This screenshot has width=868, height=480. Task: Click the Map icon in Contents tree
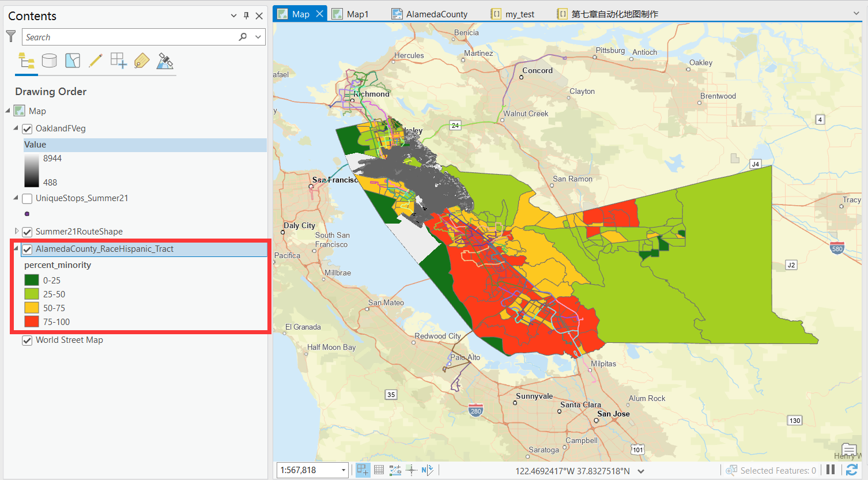click(x=20, y=111)
